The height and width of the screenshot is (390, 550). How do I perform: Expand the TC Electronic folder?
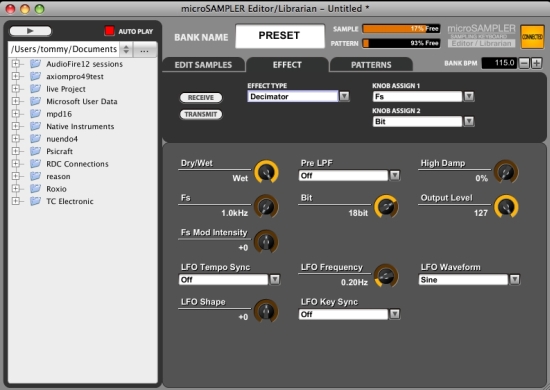[15, 201]
